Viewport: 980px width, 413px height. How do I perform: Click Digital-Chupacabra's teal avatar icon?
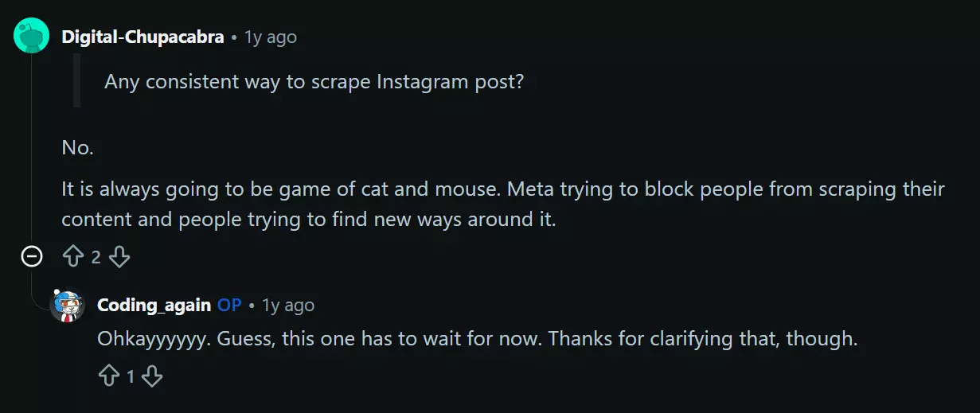coord(32,36)
